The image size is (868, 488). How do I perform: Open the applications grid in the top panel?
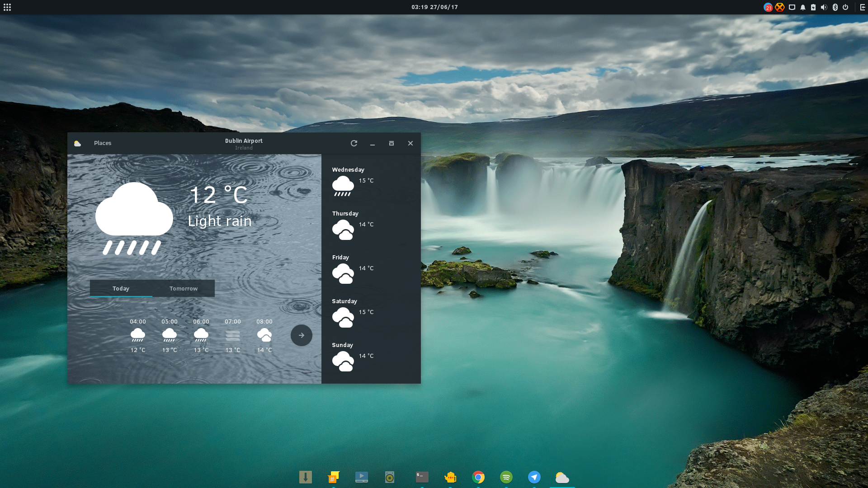pos(7,7)
